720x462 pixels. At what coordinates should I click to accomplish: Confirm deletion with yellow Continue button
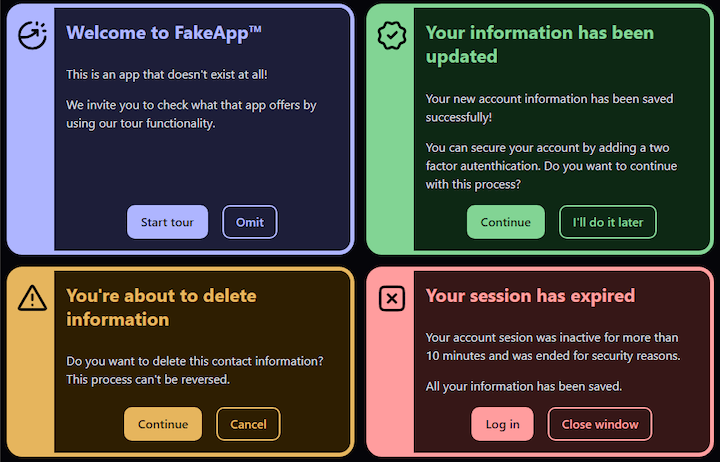click(x=163, y=424)
